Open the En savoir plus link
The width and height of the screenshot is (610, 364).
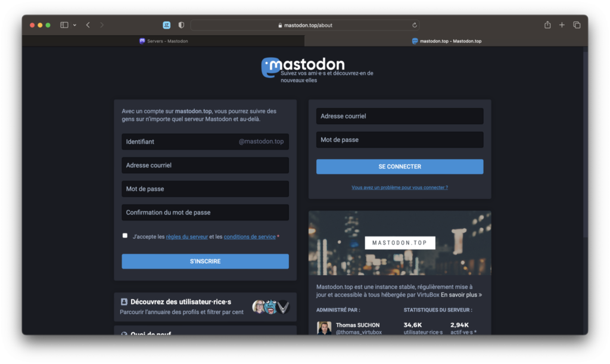(462, 295)
